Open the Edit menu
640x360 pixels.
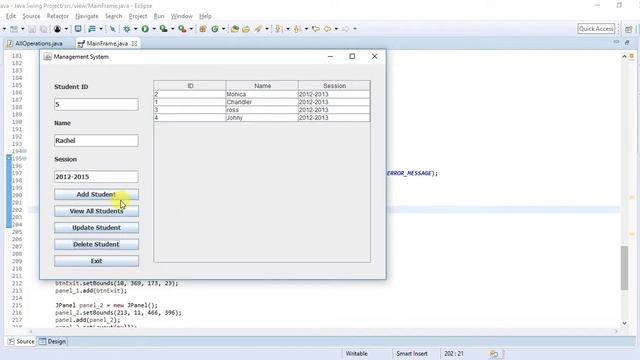[x=11, y=16]
